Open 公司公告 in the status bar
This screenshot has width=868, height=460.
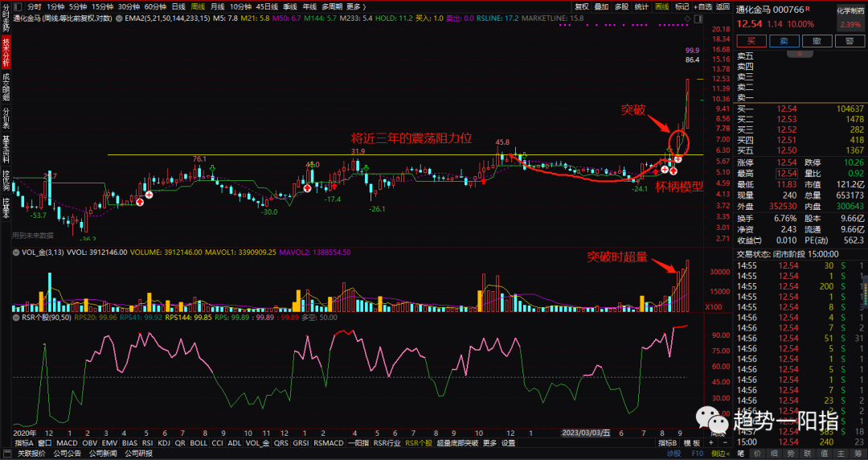coord(68,454)
